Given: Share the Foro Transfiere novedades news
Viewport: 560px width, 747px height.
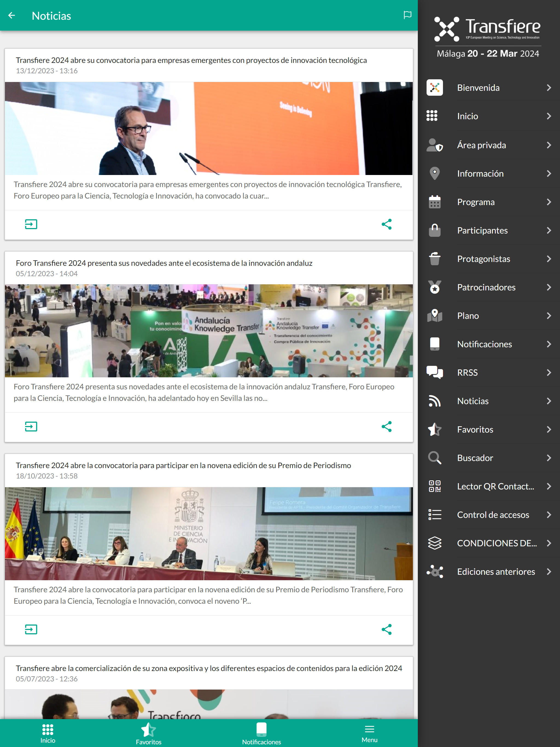Looking at the screenshot, I should click(386, 427).
